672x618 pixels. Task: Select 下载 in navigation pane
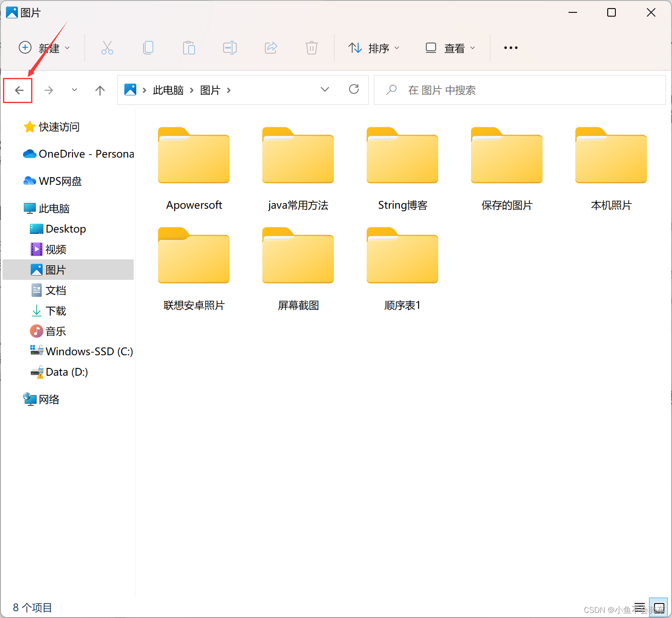pyautogui.click(x=56, y=310)
